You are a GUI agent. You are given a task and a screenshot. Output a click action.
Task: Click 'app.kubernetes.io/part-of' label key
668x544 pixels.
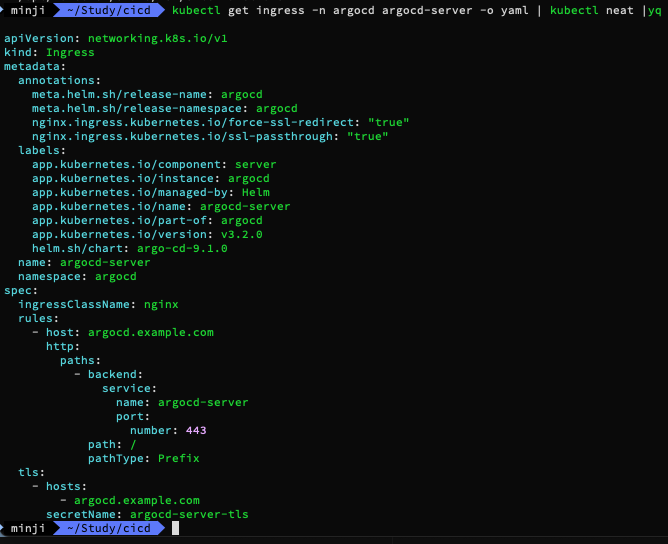(x=119, y=221)
